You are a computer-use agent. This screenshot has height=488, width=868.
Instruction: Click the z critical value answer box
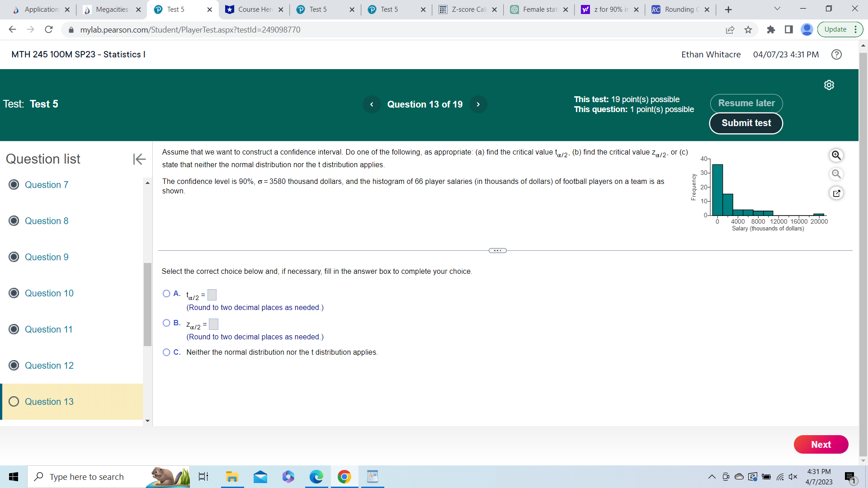[x=213, y=324]
